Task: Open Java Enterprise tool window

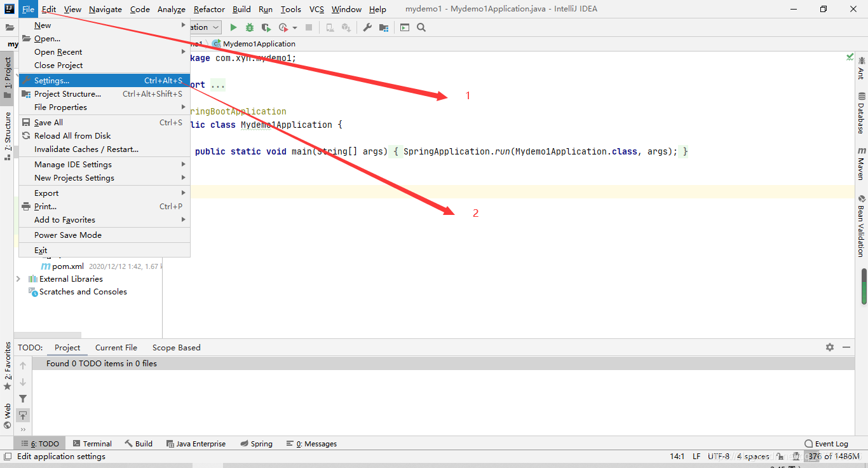Action: tap(196, 444)
